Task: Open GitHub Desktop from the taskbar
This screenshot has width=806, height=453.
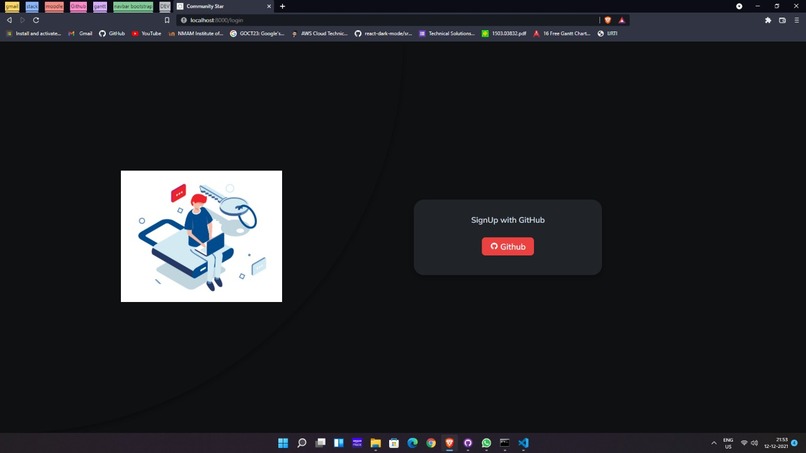Action: click(x=468, y=443)
